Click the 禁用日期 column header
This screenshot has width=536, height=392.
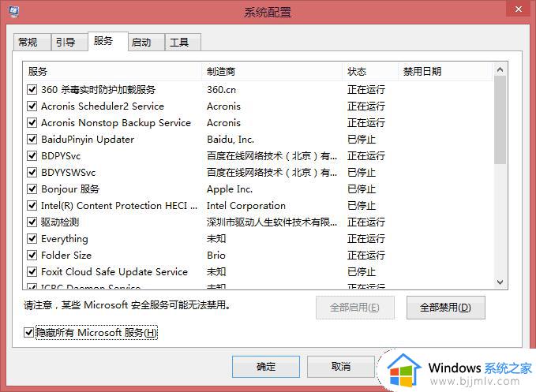445,71
